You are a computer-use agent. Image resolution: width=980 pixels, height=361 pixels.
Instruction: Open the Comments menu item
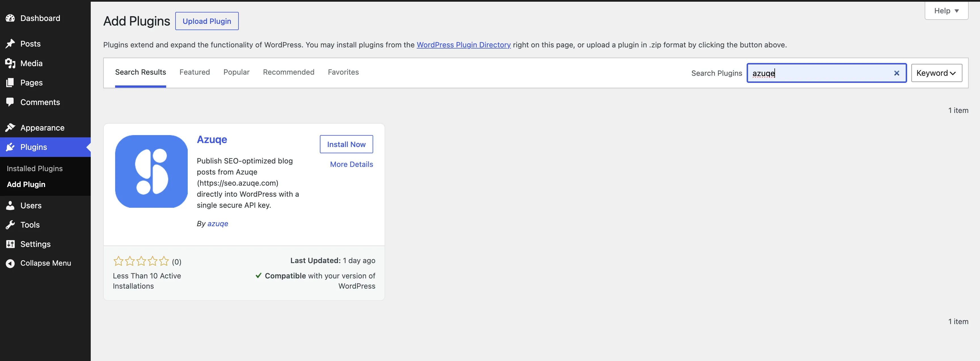[45, 102]
